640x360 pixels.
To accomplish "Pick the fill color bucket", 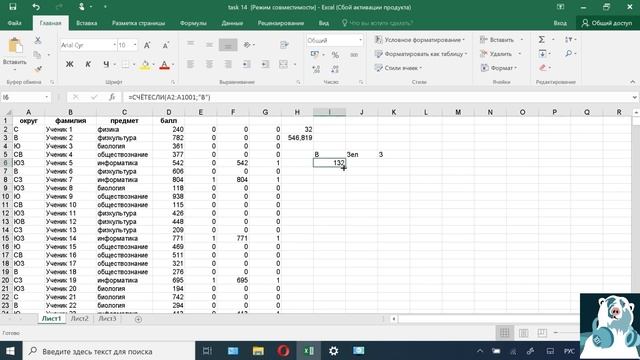I will click(x=144, y=64).
